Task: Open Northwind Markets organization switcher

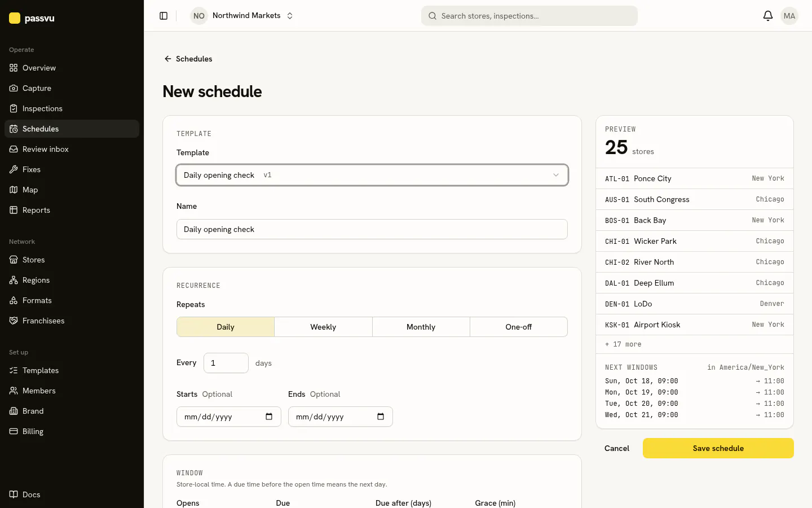Action: click(242, 16)
